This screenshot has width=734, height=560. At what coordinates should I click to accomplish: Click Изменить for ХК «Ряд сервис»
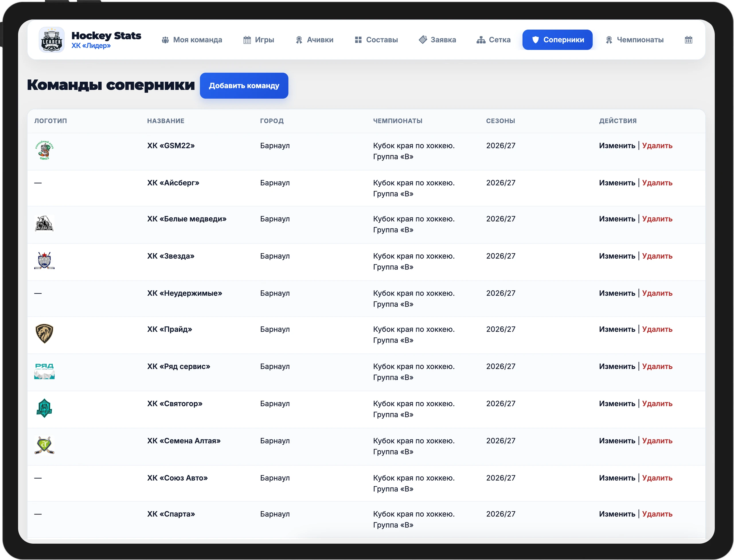617,366
